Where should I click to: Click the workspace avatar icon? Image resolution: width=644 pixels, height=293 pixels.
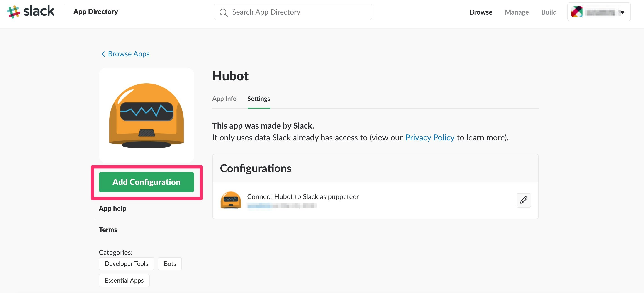(x=577, y=12)
